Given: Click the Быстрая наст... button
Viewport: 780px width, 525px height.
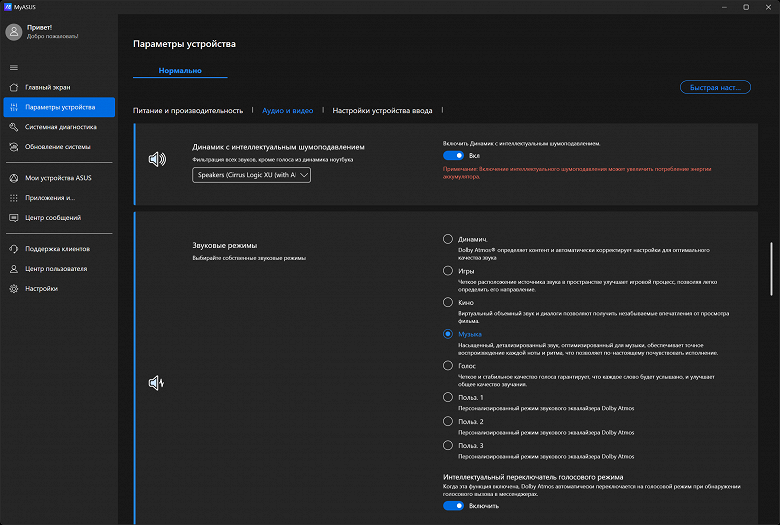Looking at the screenshot, I should tap(714, 87).
